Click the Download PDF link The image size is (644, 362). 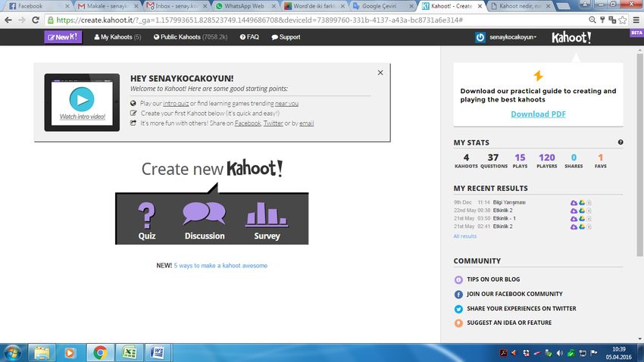[538, 114]
